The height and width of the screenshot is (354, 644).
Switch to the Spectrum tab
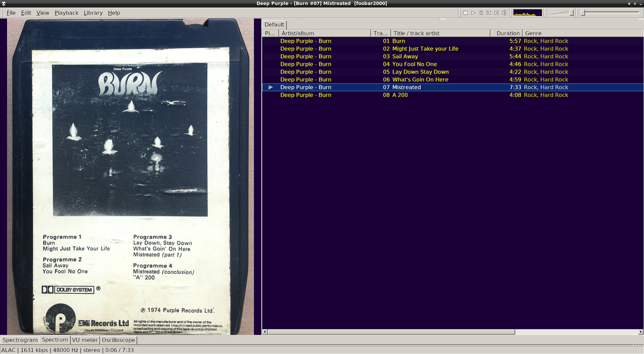(54, 340)
